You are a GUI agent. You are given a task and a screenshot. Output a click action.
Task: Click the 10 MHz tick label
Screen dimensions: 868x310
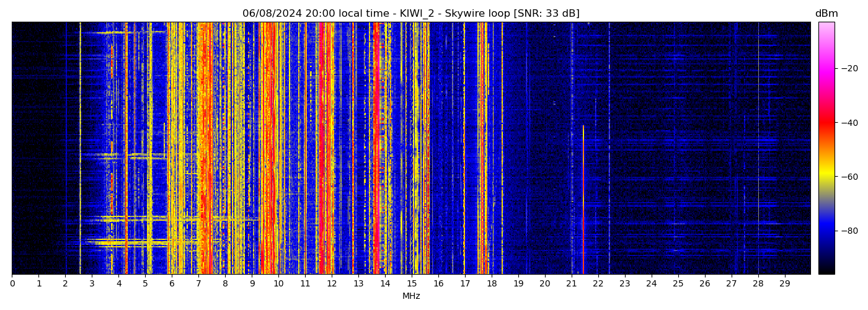click(x=278, y=283)
